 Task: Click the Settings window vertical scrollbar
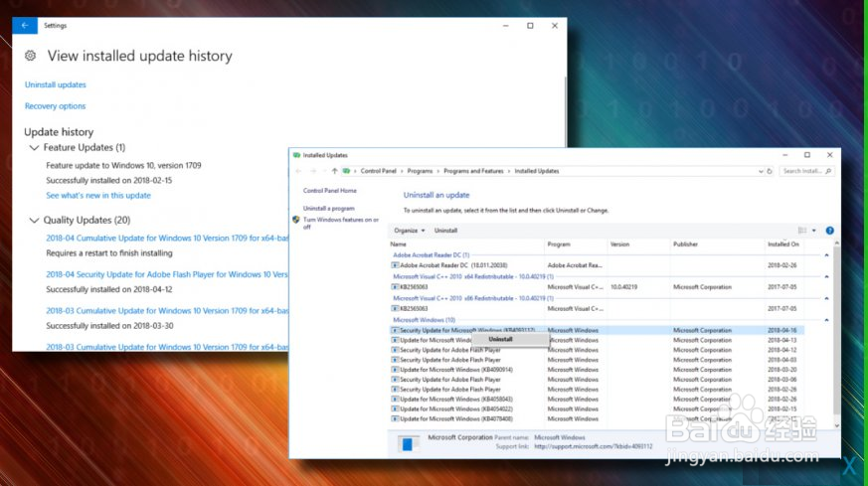tap(565, 110)
